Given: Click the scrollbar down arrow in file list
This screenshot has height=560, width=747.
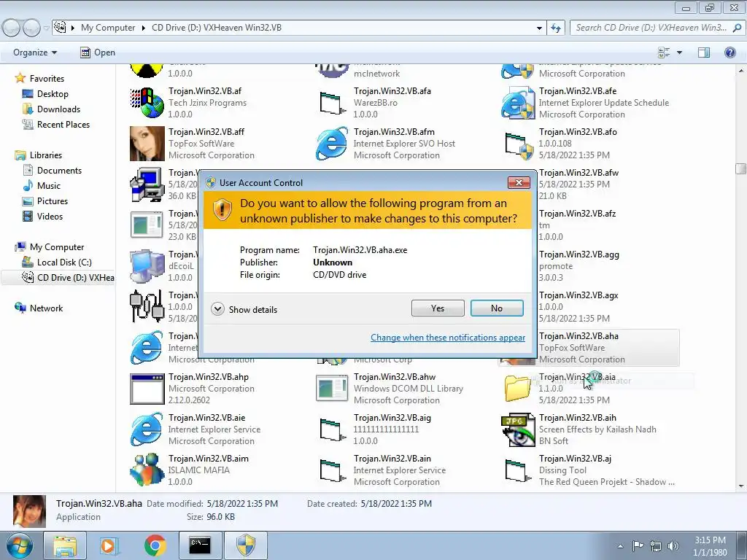Looking at the screenshot, I should click(740, 486).
